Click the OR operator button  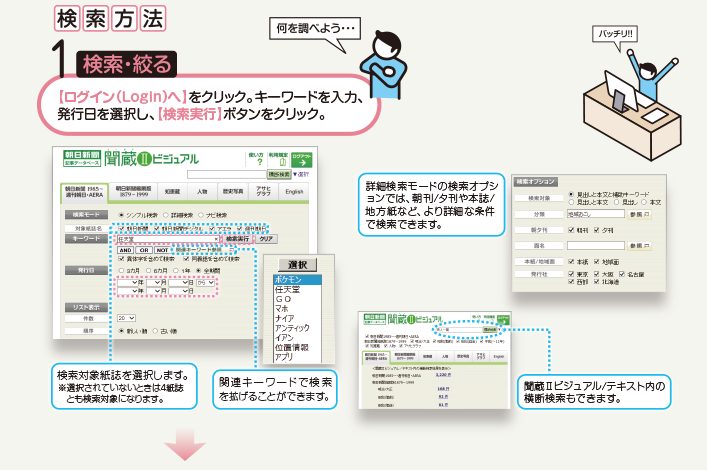coord(144,250)
